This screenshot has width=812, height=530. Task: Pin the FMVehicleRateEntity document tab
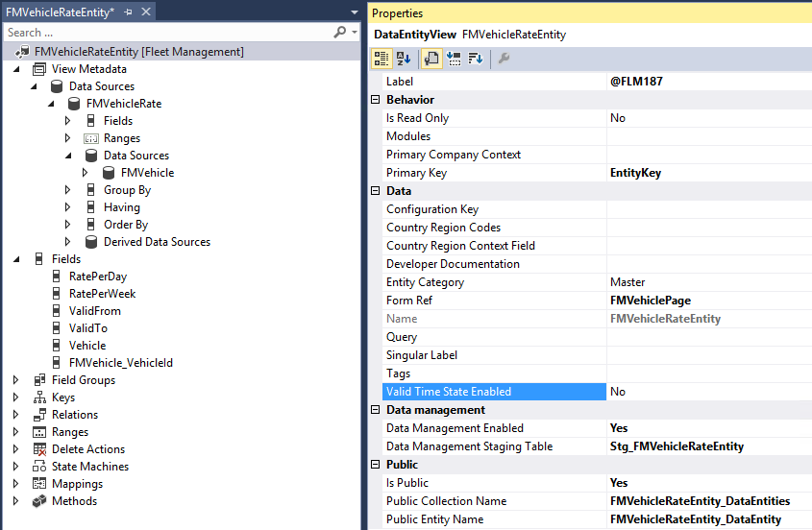[x=128, y=12]
